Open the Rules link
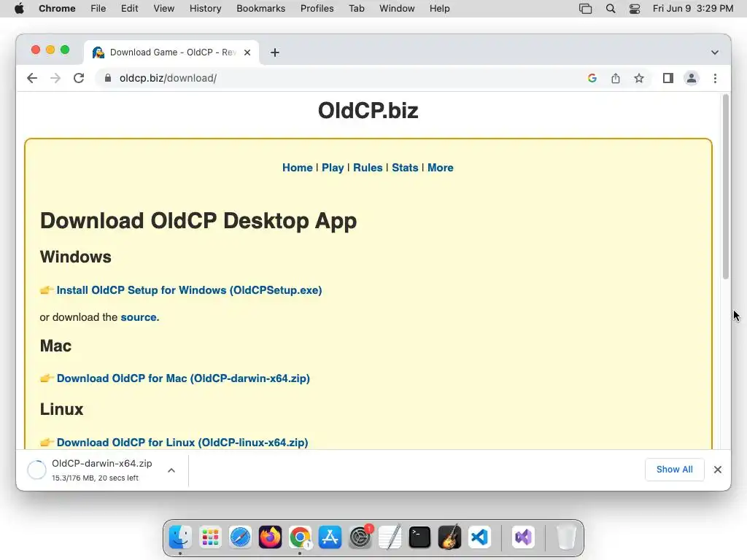 pos(368,168)
